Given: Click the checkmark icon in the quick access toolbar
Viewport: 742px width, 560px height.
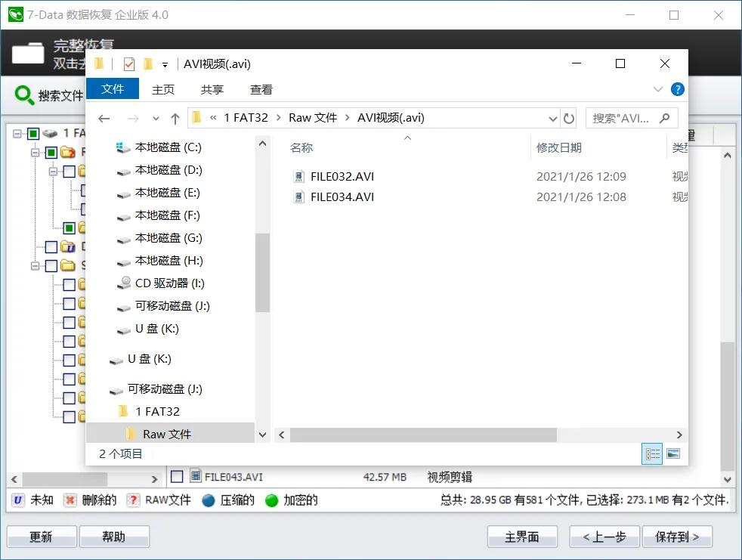Looking at the screenshot, I should [128, 63].
